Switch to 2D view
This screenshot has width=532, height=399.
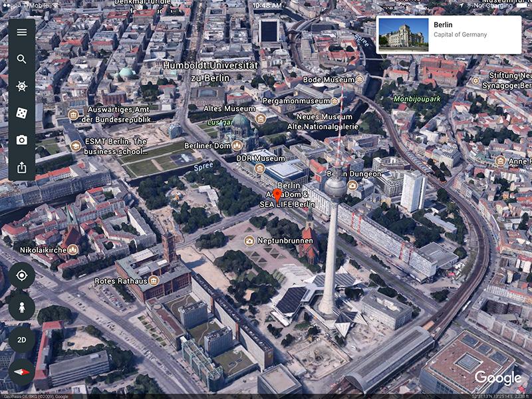(22, 340)
